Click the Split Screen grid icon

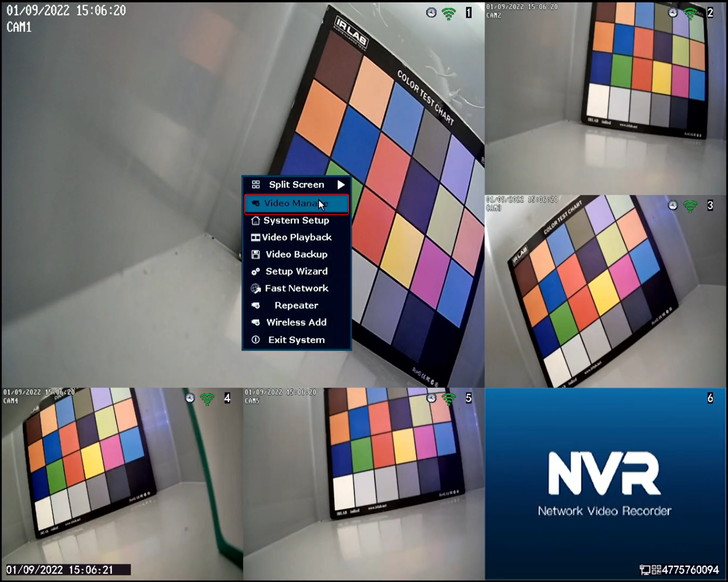pyautogui.click(x=256, y=185)
